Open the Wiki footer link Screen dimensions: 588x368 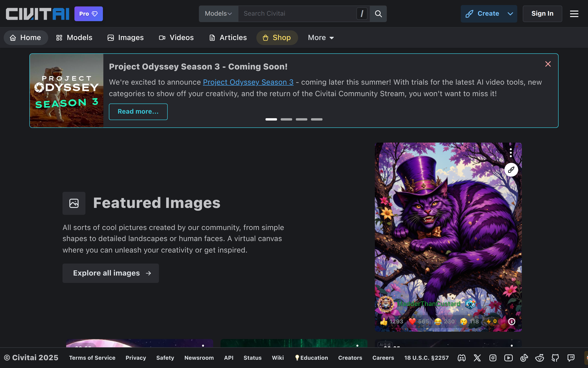278,358
